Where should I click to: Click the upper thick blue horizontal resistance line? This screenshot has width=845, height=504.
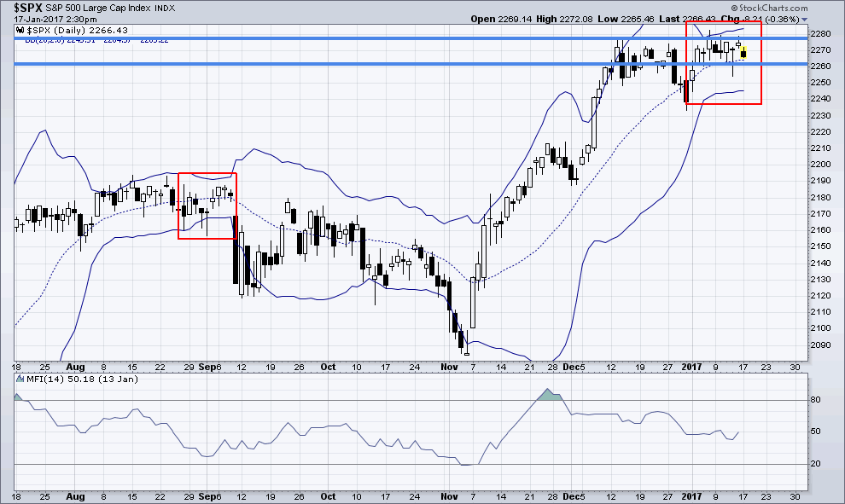point(411,38)
